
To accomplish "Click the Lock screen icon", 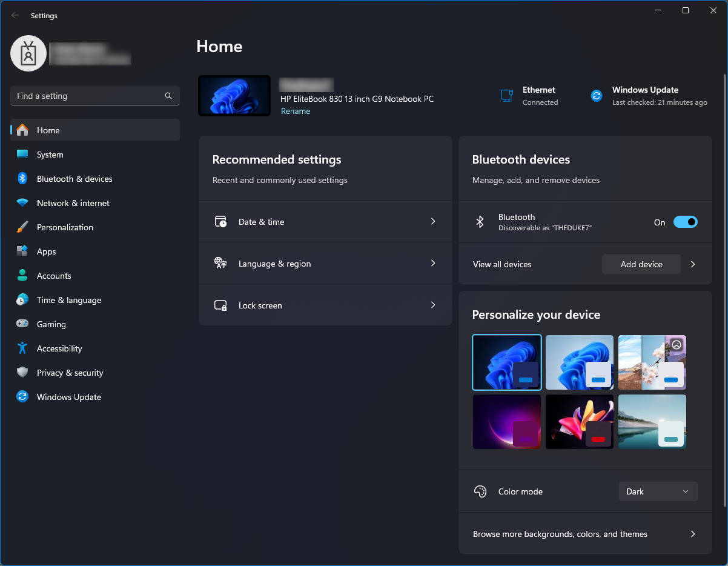I will (220, 305).
